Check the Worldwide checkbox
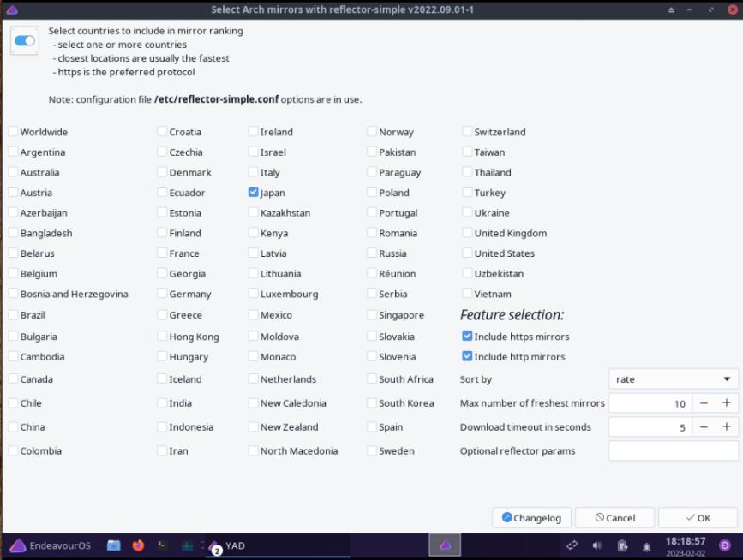 coord(14,132)
